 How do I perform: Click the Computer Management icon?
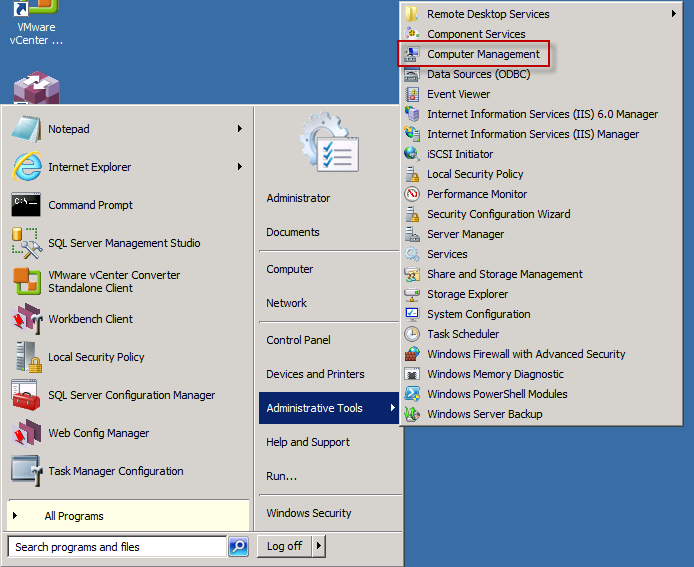click(x=412, y=54)
